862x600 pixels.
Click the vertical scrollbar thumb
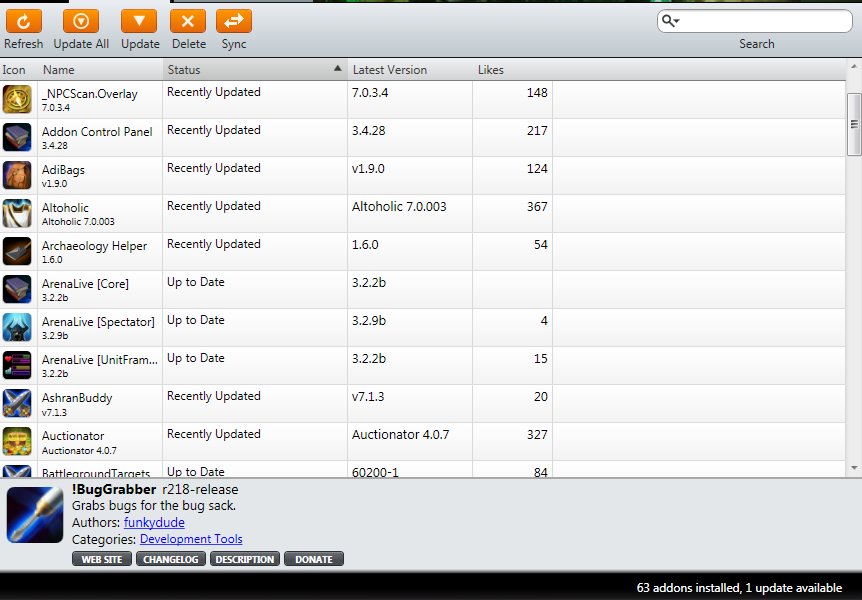[854, 124]
